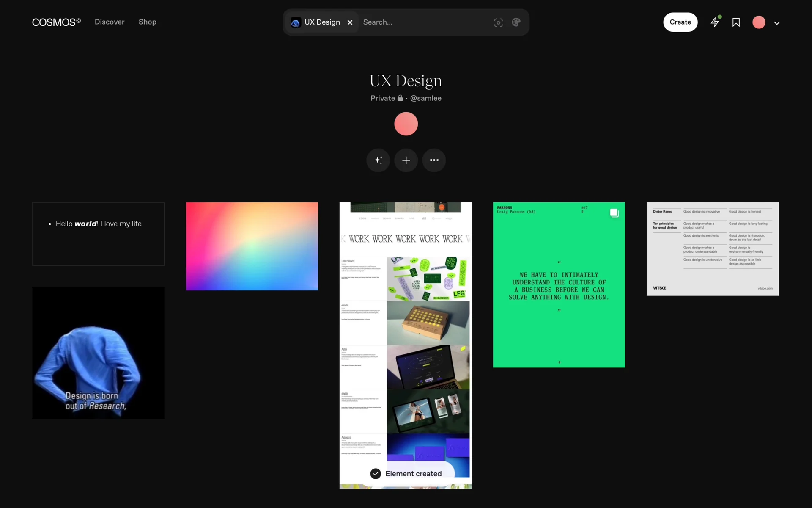The image size is (812, 508).
Task: Remove the UX Design search filter chip
Action: [x=350, y=22]
